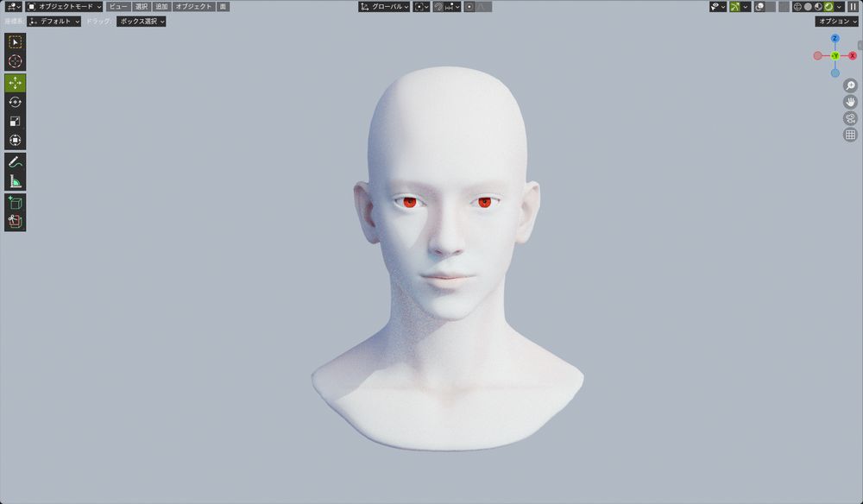This screenshot has width=863, height=504.
Task: Open object visibility and selectability dropdown
Action: (718, 7)
